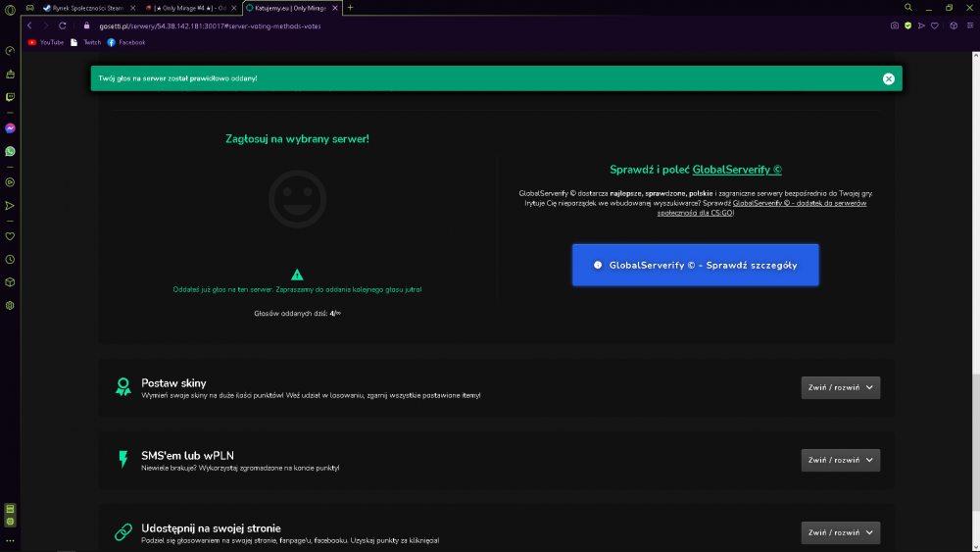Click the Udostępnij chain link icon
Screen dimensions: 980x552
123,532
